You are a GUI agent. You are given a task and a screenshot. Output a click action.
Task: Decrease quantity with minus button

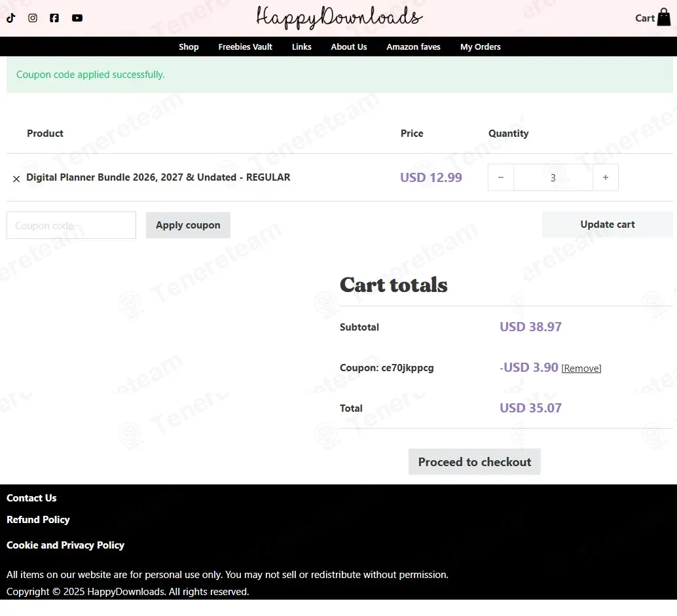pos(501,177)
